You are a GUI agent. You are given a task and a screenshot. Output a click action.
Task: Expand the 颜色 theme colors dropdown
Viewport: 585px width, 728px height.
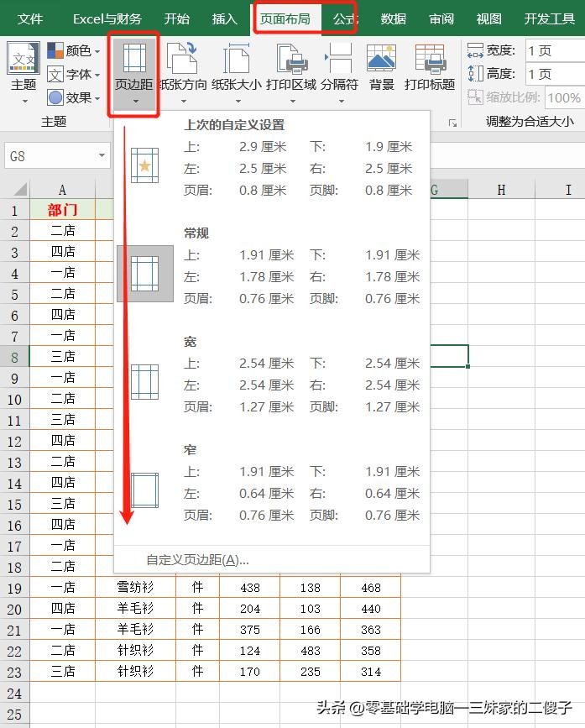pos(75,51)
